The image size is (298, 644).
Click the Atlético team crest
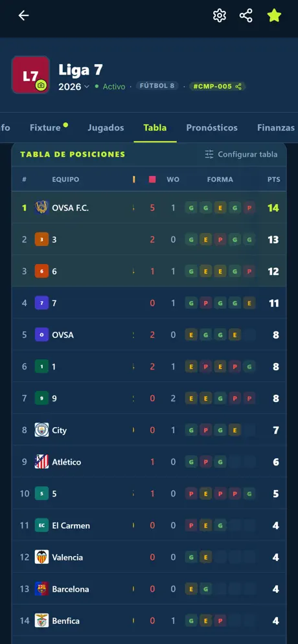41,461
